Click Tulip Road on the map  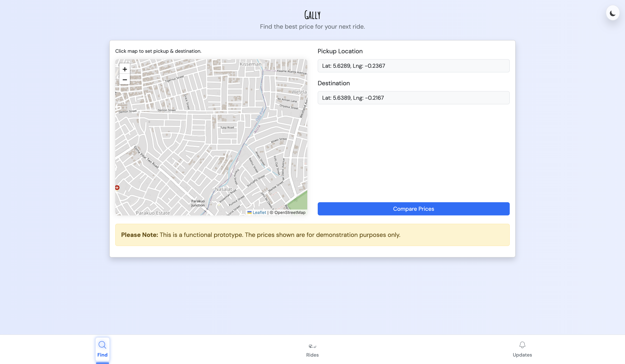click(227, 127)
